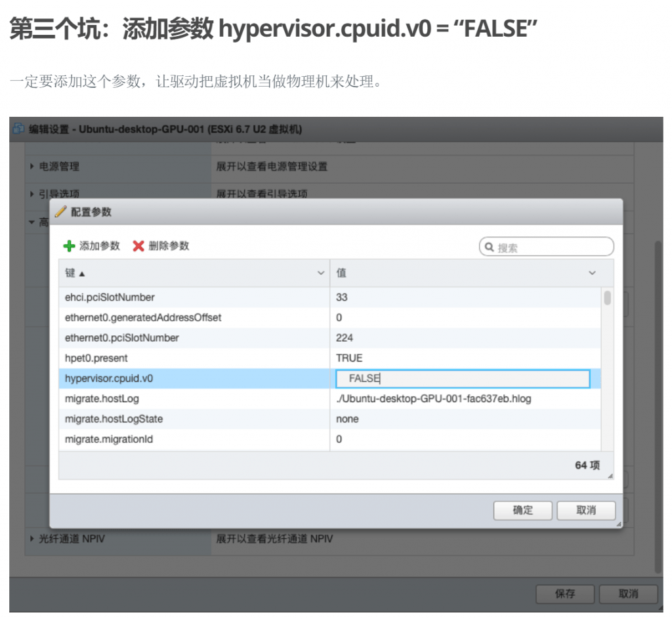The image size is (672, 620).
Task: Select the ethernet0.generatedAddressOffset row
Action: (x=329, y=318)
